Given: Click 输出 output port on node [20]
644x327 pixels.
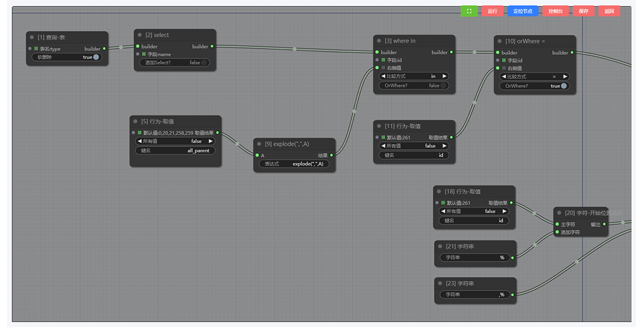Looking at the screenshot, I should 604,224.
